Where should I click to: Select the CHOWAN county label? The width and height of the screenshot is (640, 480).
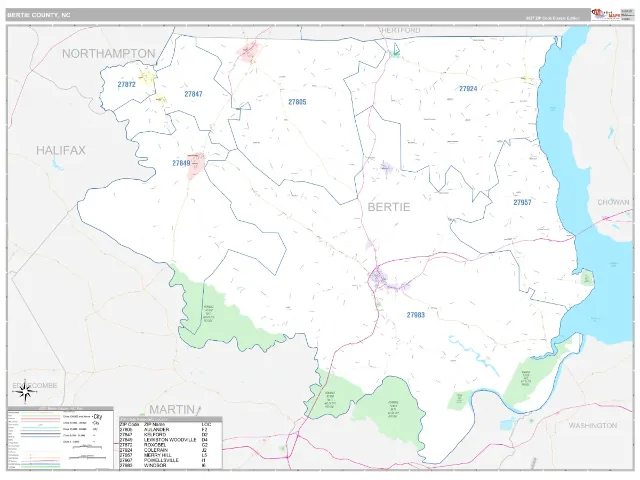613,202
